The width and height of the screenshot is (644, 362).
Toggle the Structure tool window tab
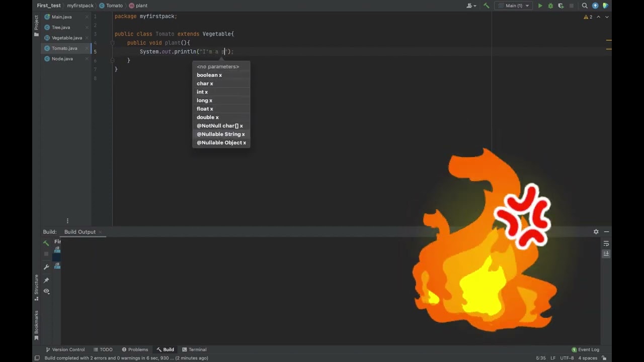pos(36,287)
